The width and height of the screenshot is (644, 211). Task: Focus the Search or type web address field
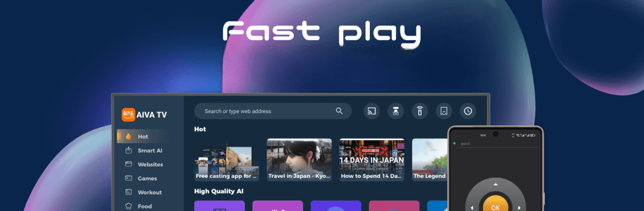[x=273, y=111]
